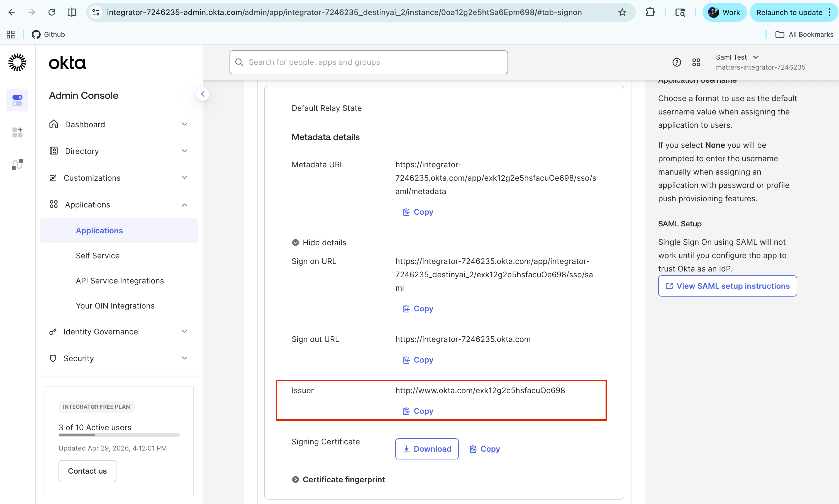Open the workflows icon in left rail
The height and width of the screenshot is (504, 839).
17,164
